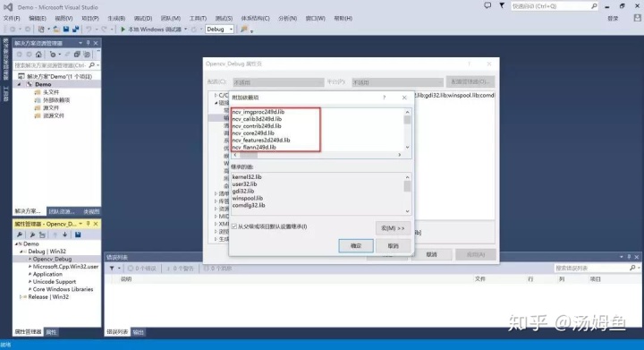Open the 平台 combo box in property pages
Viewport: 644px width, 350px height.
pyautogui.click(x=397, y=82)
